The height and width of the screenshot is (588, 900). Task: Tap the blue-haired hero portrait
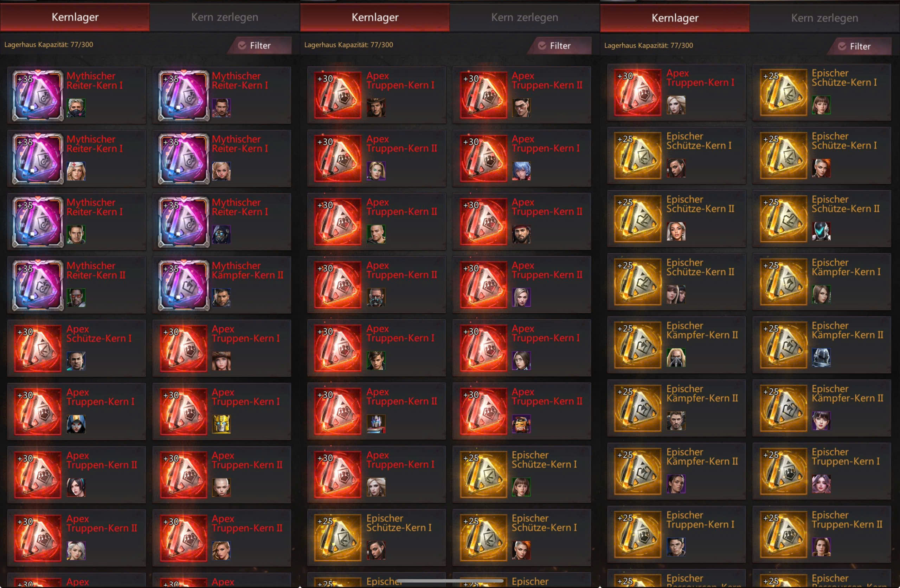tap(521, 171)
